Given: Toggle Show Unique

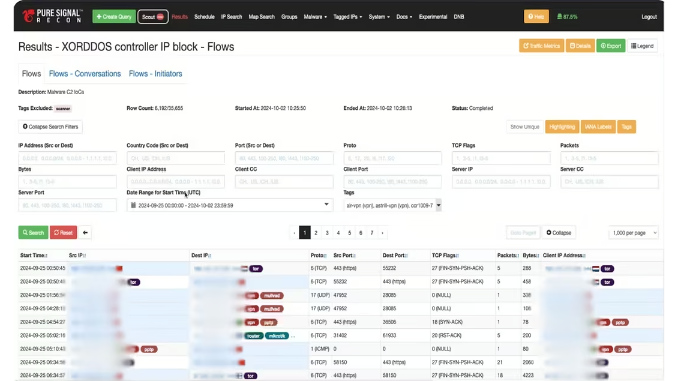Looking at the screenshot, I should tap(524, 127).
